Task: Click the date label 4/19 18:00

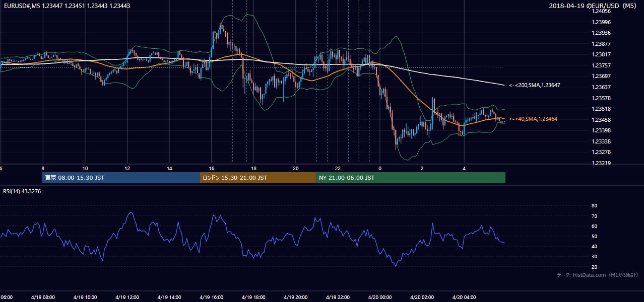Action: (253, 297)
